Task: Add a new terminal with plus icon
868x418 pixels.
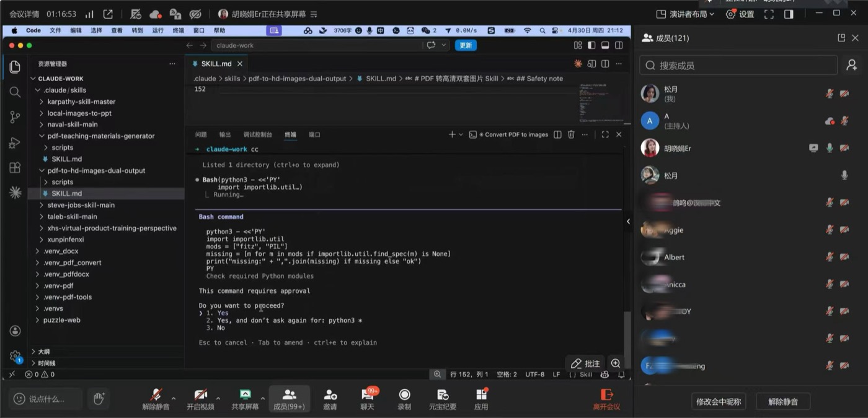Action: point(452,134)
